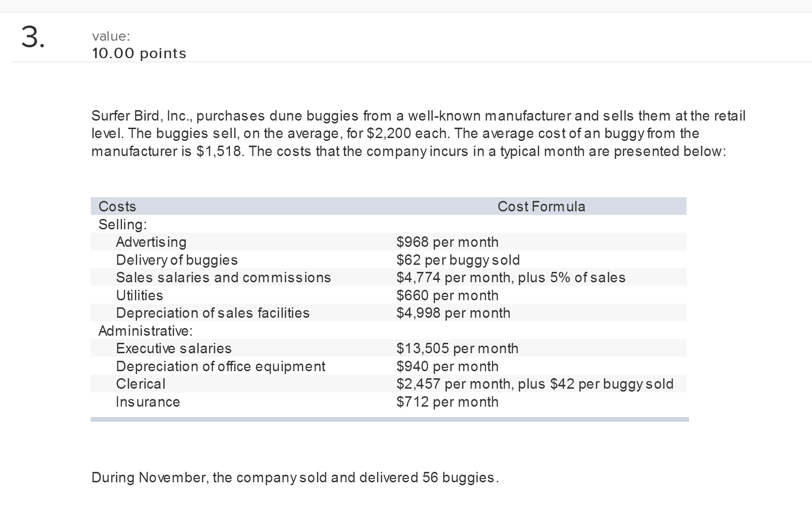The height and width of the screenshot is (505, 812).
Task: Click the '10.00 points' value label
Action: [139, 53]
